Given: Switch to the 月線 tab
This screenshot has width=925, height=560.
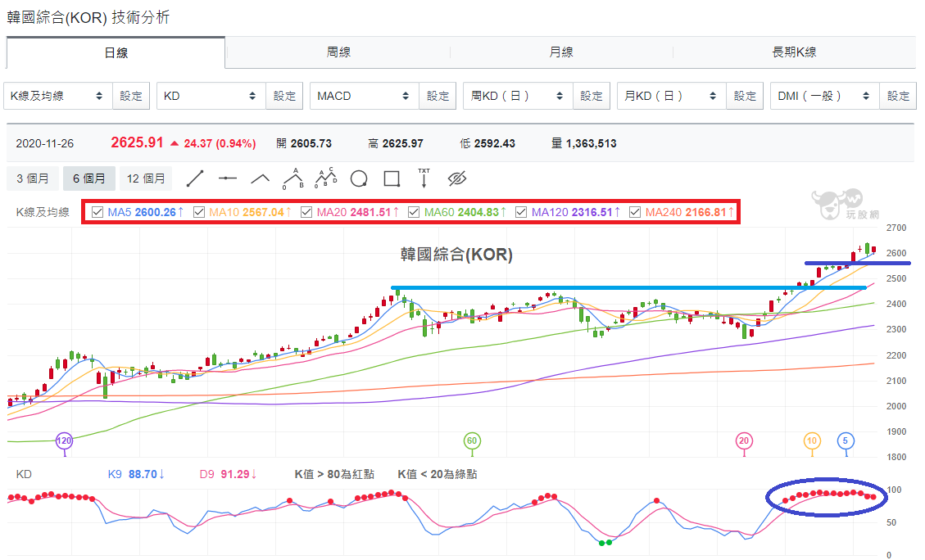Looking at the screenshot, I should [x=561, y=52].
